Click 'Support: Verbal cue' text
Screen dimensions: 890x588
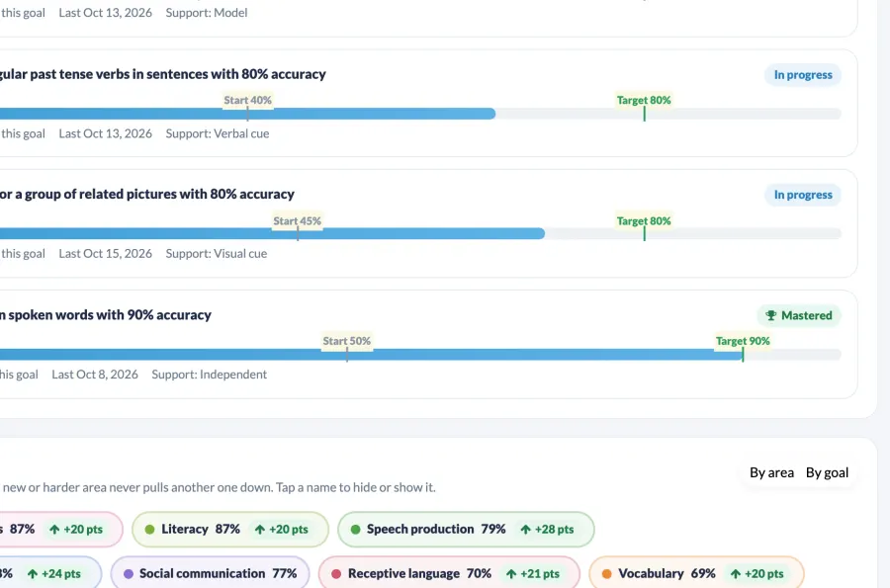tap(218, 133)
